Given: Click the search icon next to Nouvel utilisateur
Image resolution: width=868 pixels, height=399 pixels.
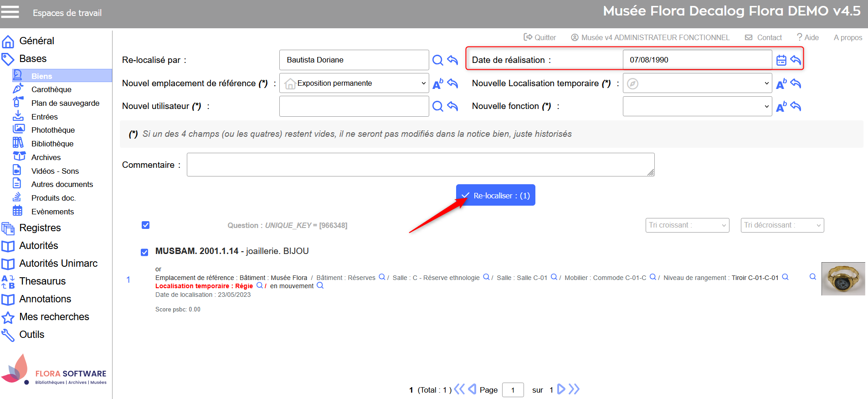Looking at the screenshot, I should pyautogui.click(x=437, y=106).
